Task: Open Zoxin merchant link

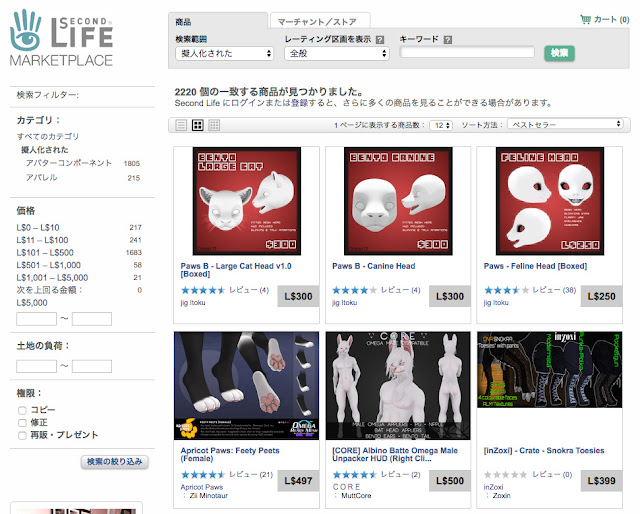Action: (x=502, y=496)
